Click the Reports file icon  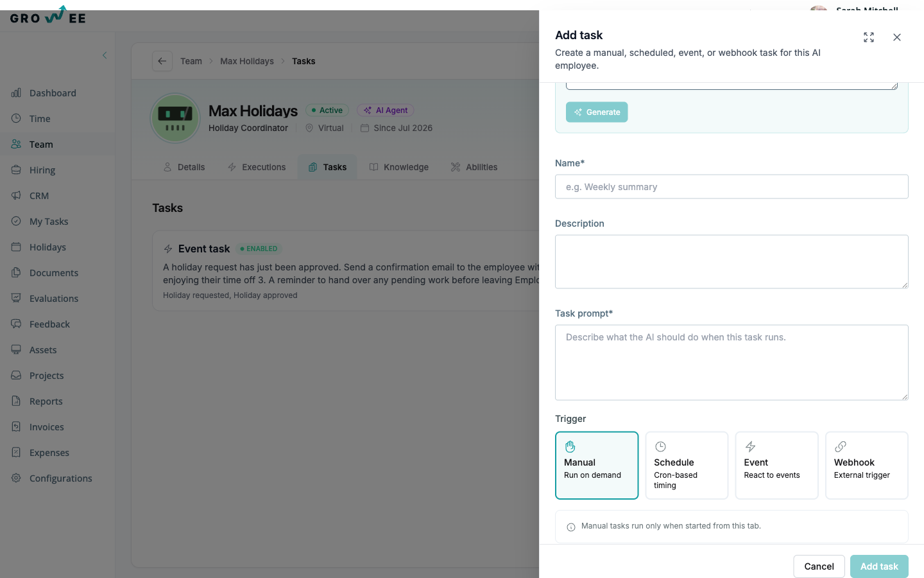pos(16,401)
